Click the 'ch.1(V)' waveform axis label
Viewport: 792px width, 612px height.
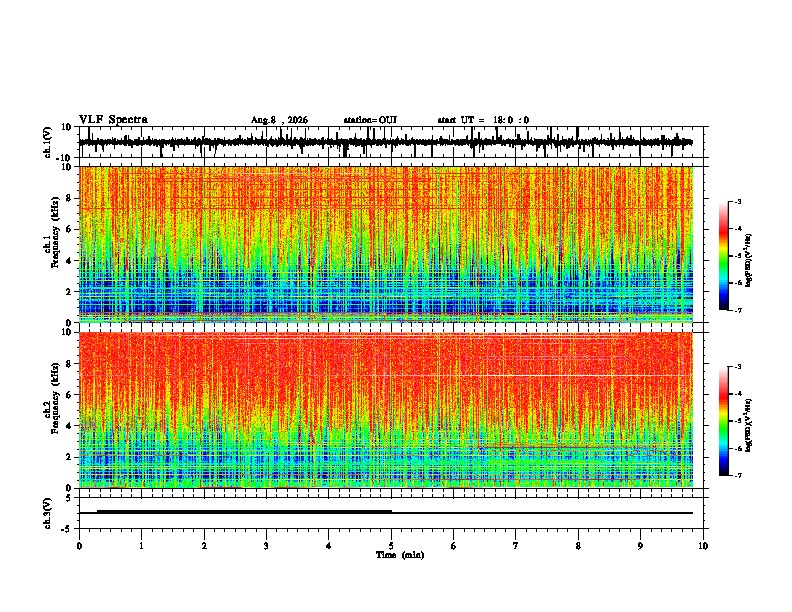coord(48,142)
